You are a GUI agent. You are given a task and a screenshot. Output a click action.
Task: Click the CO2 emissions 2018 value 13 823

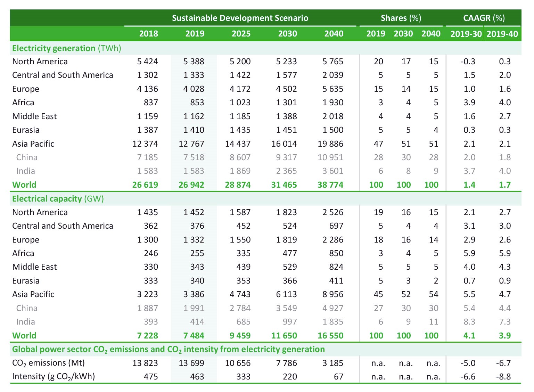(x=145, y=363)
